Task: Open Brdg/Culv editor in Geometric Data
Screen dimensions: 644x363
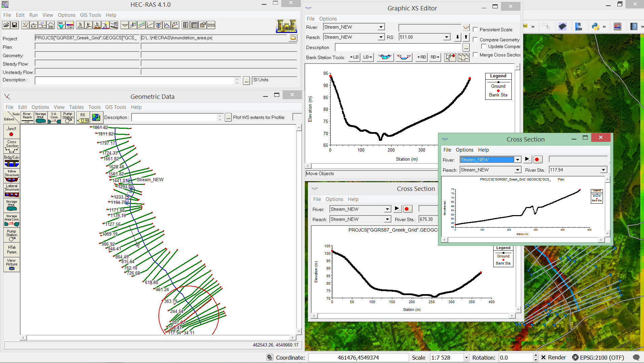Action: coord(11,161)
